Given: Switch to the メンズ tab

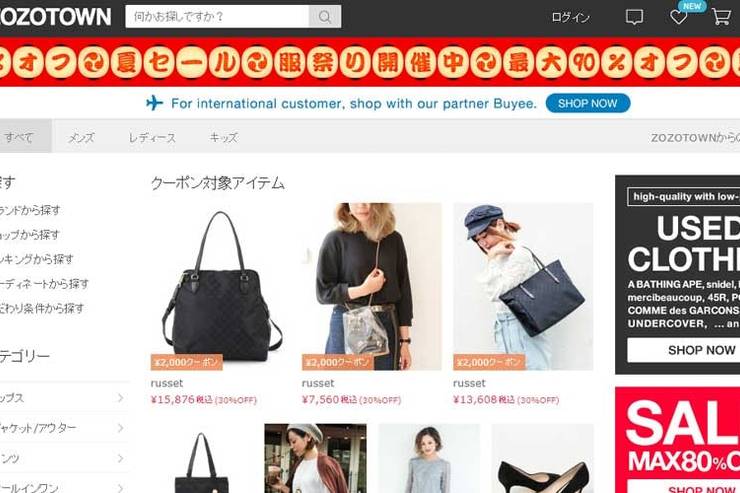Looking at the screenshot, I should pyautogui.click(x=81, y=137).
